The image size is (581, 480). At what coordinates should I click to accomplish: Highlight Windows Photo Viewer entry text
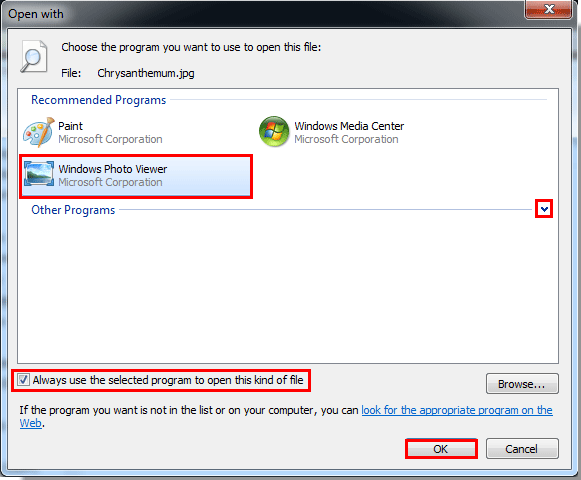[113, 169]
